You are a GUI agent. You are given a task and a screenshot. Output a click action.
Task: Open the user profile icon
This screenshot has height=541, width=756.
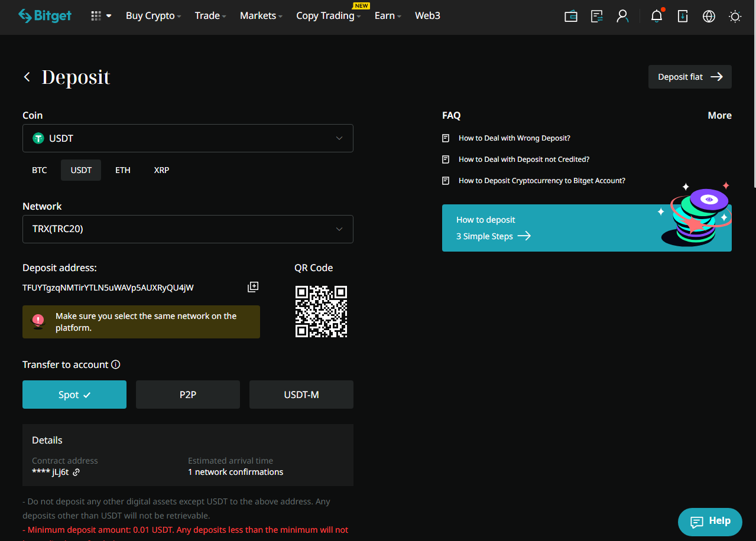point(622,17)
